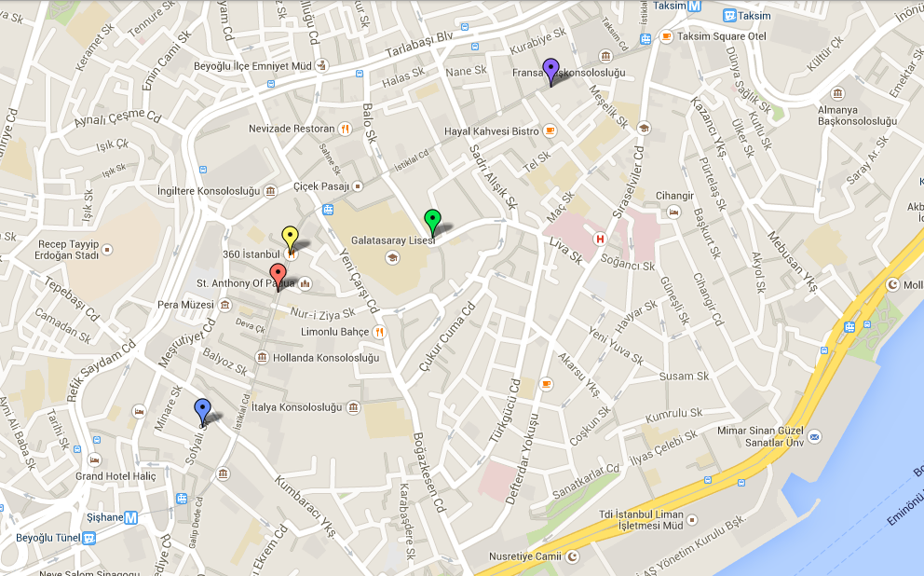
Task: Click the Susam Sk street label
Action: tap(685, 377)
